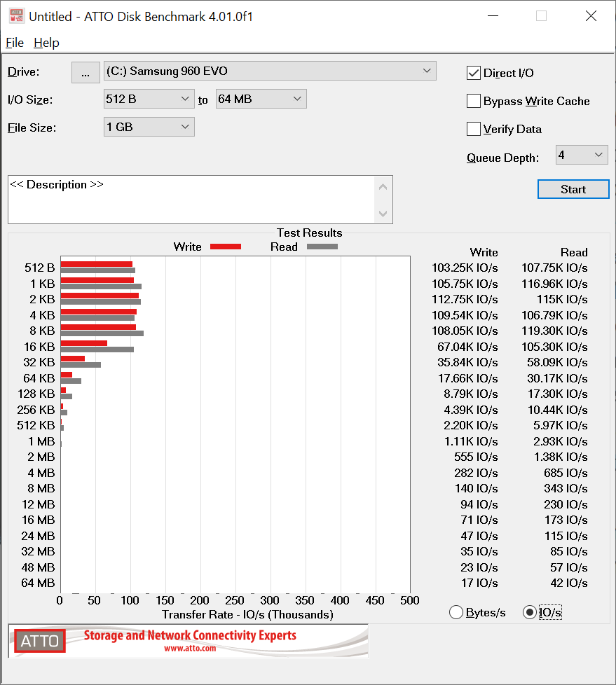Viewport: 616px width, 685px height.
Task: Close the ATTO Disk Benchmark window
Action: pyautogui.click(x=591, y=16)
